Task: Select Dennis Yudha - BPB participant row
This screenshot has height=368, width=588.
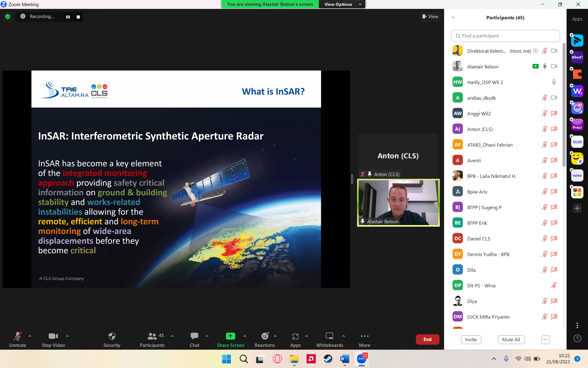Action: pyautogui.click(x=505, y=254)
